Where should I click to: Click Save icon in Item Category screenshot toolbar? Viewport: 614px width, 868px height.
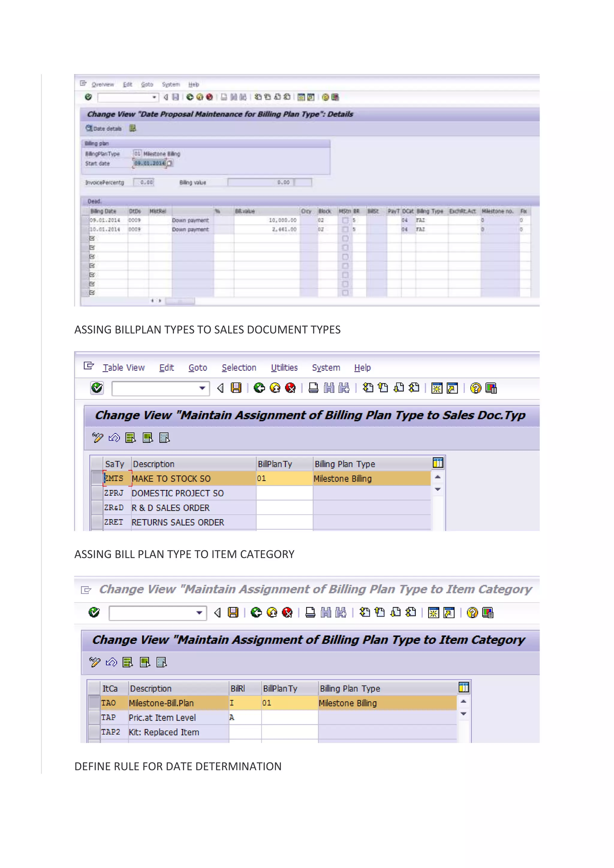click(233, 612)
